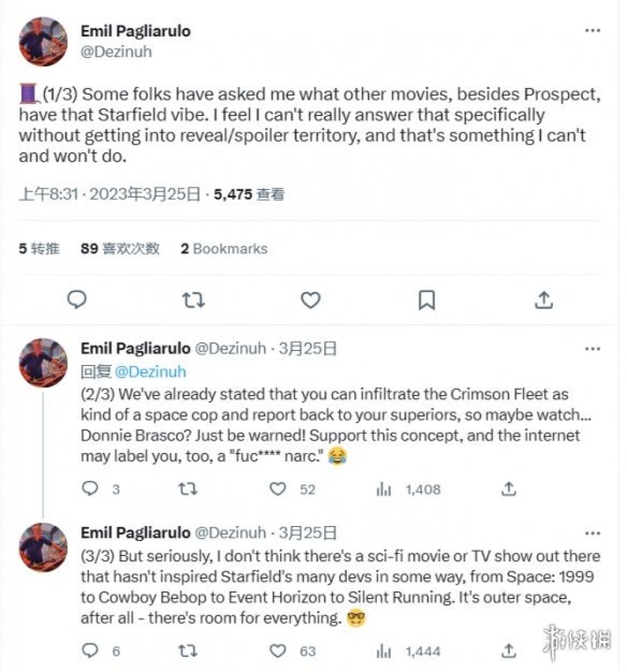Retweet the main (1/3) tweet
This screenshot has width=627, height=672.
(193, 301)
